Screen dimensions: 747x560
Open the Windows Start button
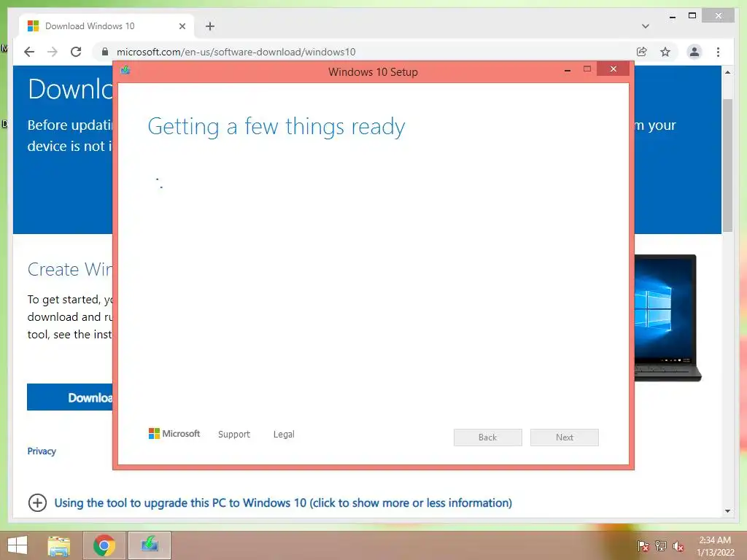[18, 545]
